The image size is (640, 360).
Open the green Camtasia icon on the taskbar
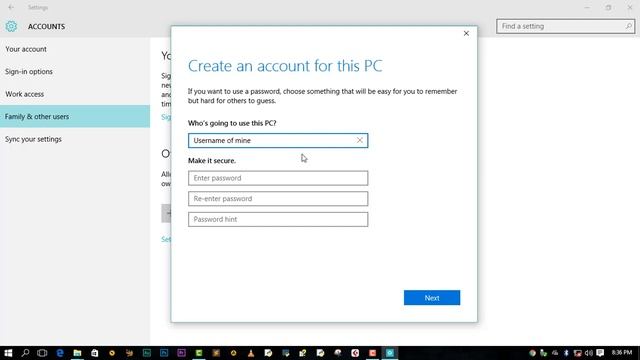[199, 353]
